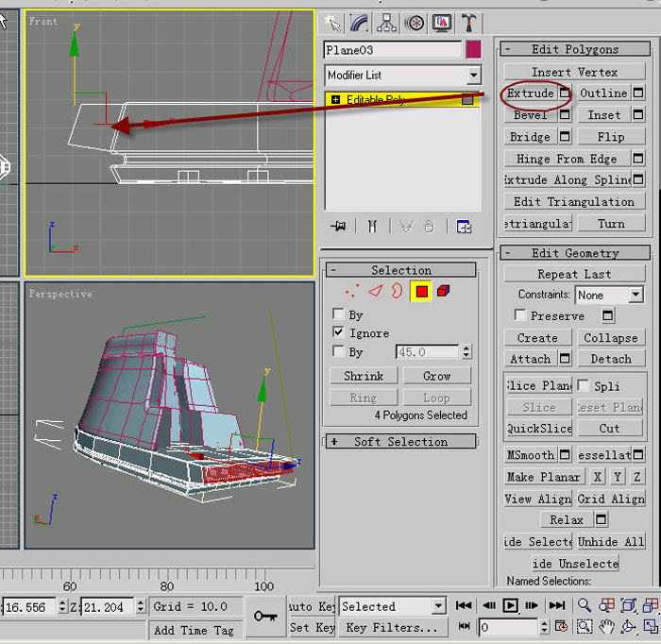Image resolution: width=661 pixels, height=644 pixels.
Task: Expand the Editable Poly stack entry
Action: 335,100
